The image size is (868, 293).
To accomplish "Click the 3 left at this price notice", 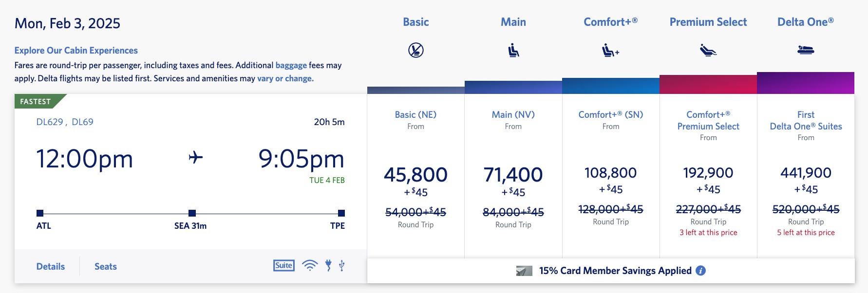I will click(708, 233).
